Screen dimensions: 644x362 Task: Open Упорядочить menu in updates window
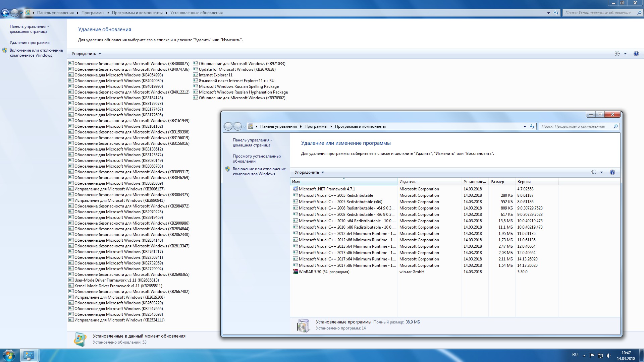point(86,54)
